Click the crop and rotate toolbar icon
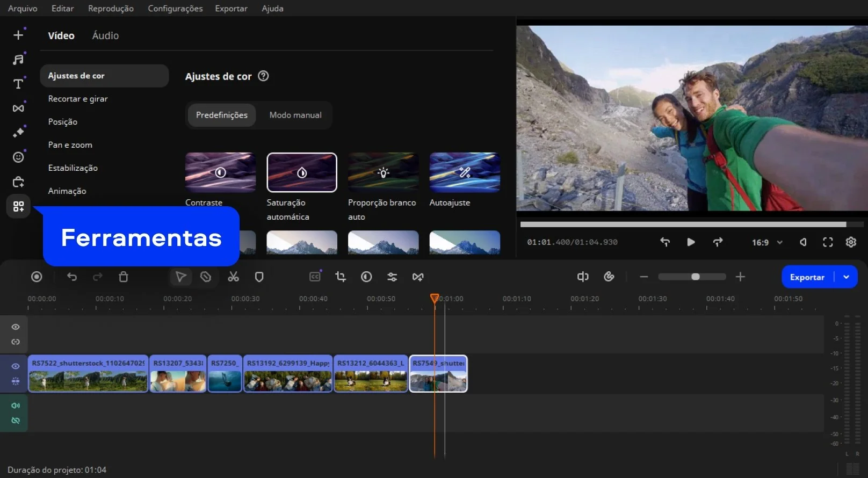 (x=341, y=277)
